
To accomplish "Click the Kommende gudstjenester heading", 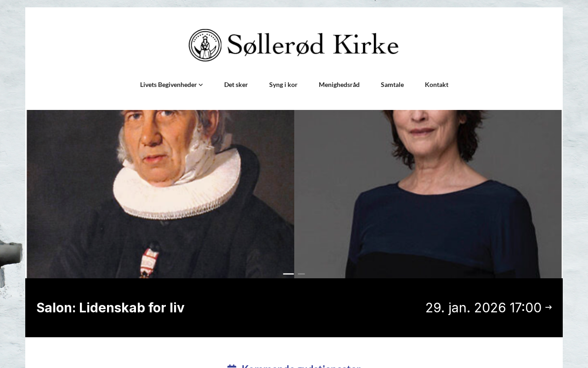I will tap(301, 366).
